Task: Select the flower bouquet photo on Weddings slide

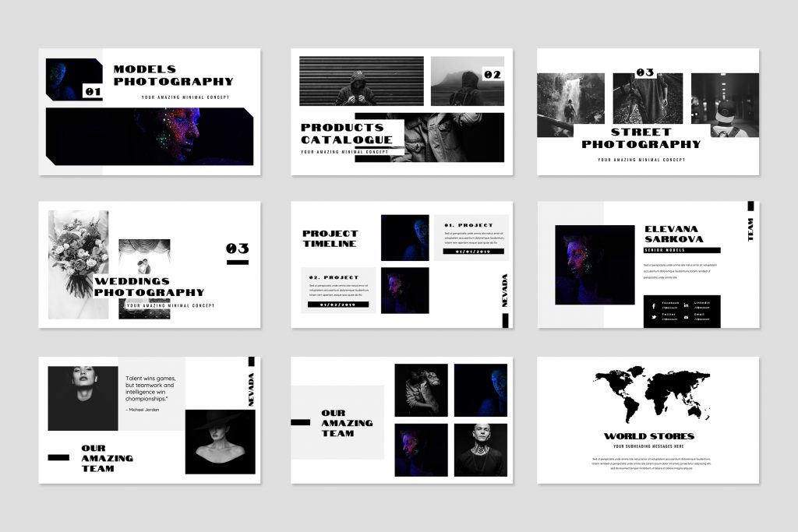Action: (x=79, y=265)
